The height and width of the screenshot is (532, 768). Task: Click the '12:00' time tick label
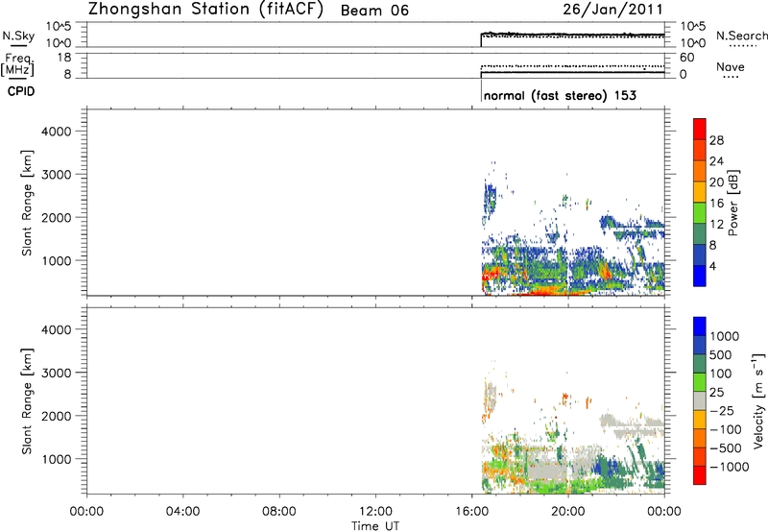coord(375,512)
